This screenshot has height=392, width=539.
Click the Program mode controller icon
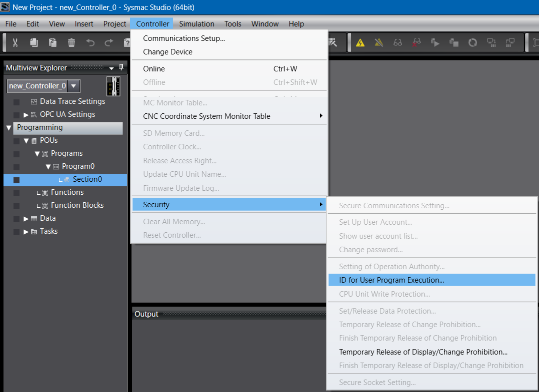[x=510, y=42]
